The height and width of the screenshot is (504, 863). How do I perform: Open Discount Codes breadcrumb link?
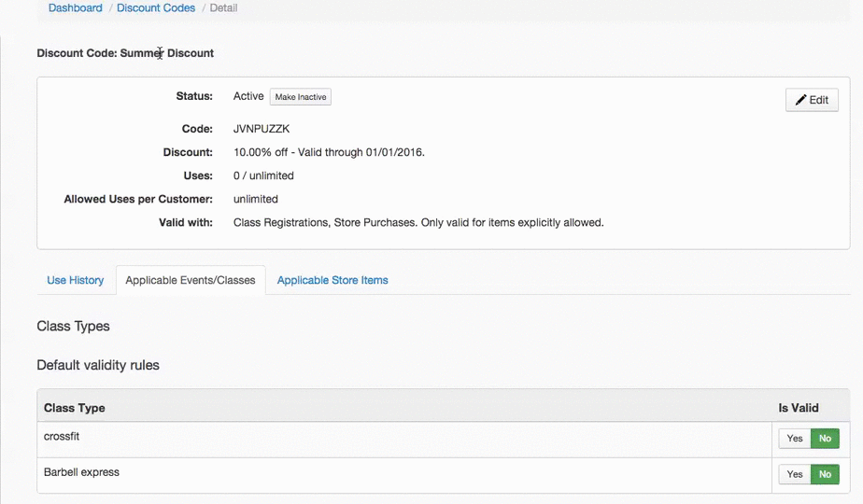(156, 8)
